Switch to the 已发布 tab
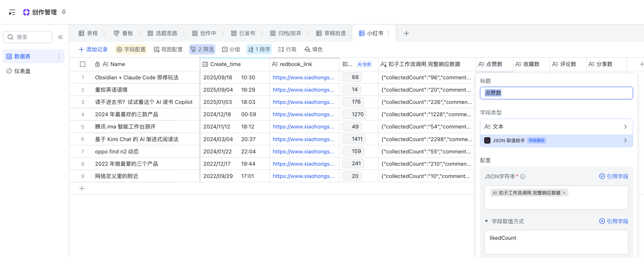Viewport: 644px width, 258px height. pos(243,33)
